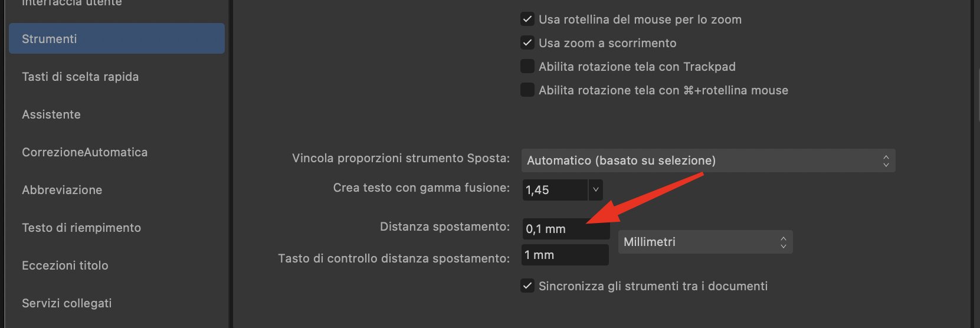Expand the gamma fusione 1,45 dropdown arrow

(x=595, y=190)
